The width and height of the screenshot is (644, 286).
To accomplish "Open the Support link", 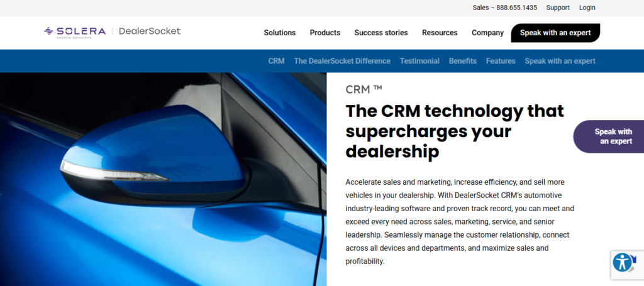I will coord(558,8).
